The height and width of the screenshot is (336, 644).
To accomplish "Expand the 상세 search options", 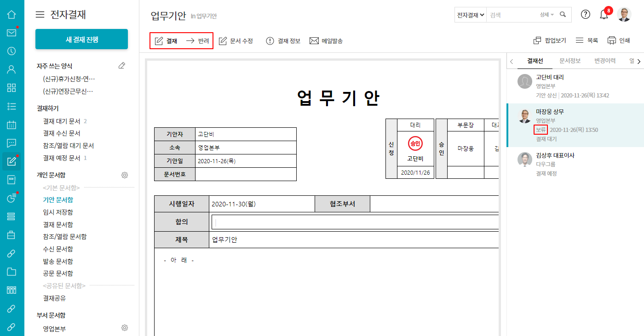I will pos(546,15).
